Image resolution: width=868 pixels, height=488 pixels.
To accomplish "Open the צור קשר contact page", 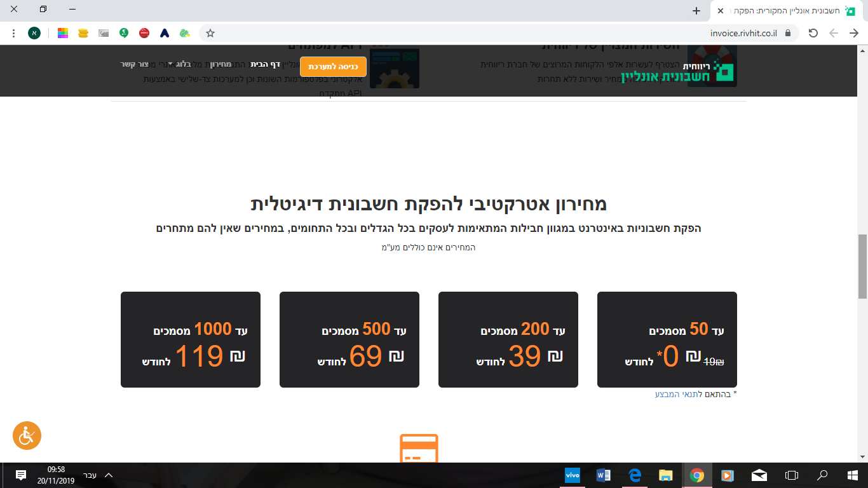I will [135, 64].
